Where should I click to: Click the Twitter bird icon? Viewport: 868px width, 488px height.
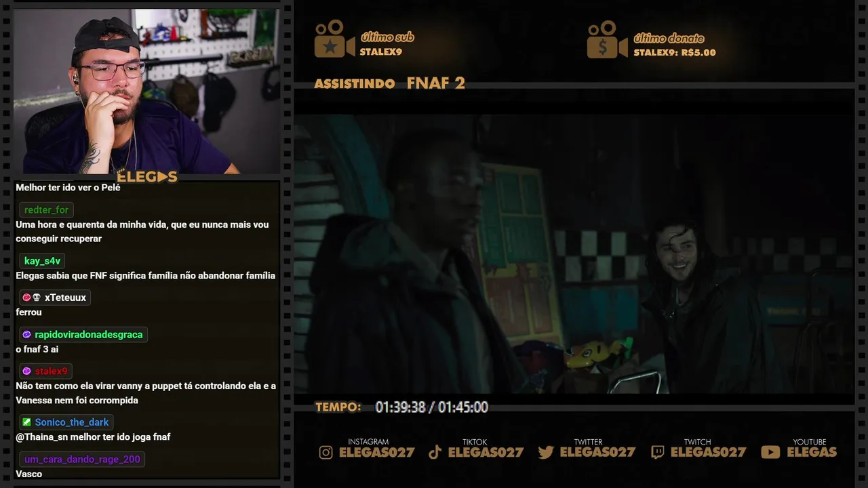(546, 452)
